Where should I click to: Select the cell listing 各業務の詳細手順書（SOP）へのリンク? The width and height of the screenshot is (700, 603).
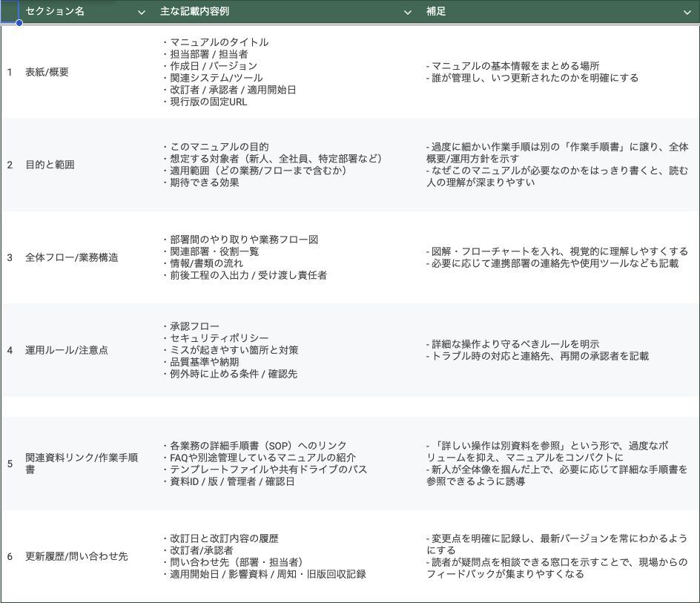click(x=287, y=464)
